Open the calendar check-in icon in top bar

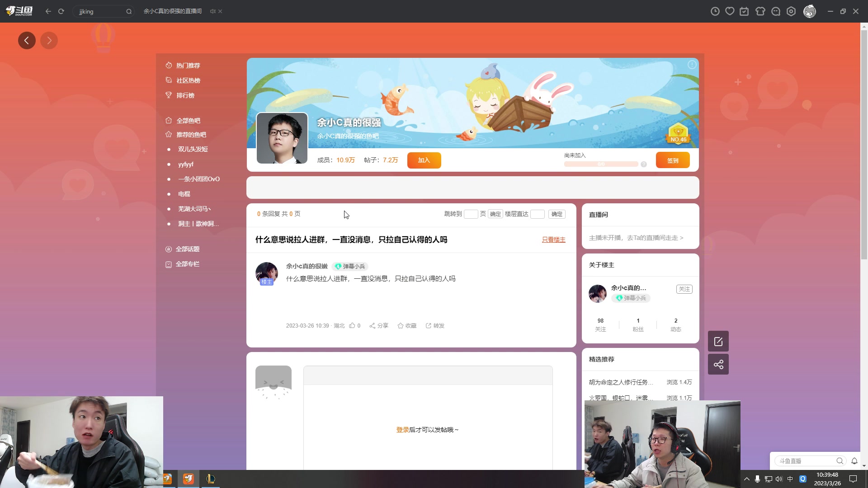click(x=744, y=11)
